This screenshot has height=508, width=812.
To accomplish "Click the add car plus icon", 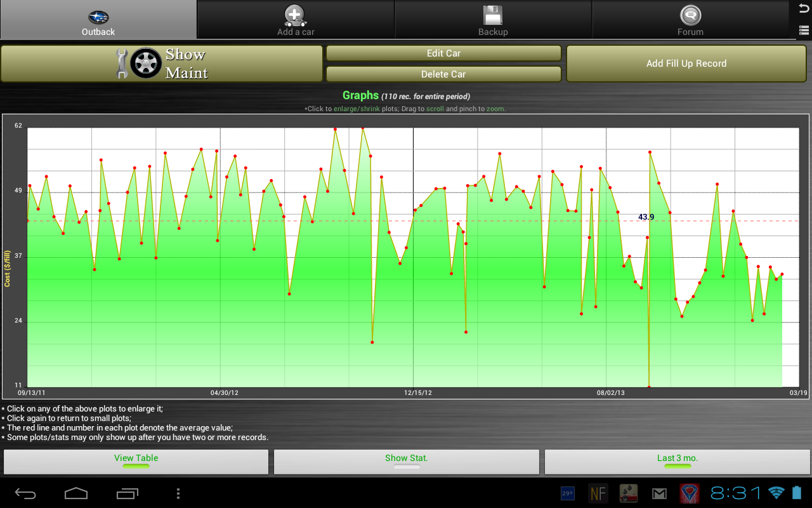I will 296,15.
